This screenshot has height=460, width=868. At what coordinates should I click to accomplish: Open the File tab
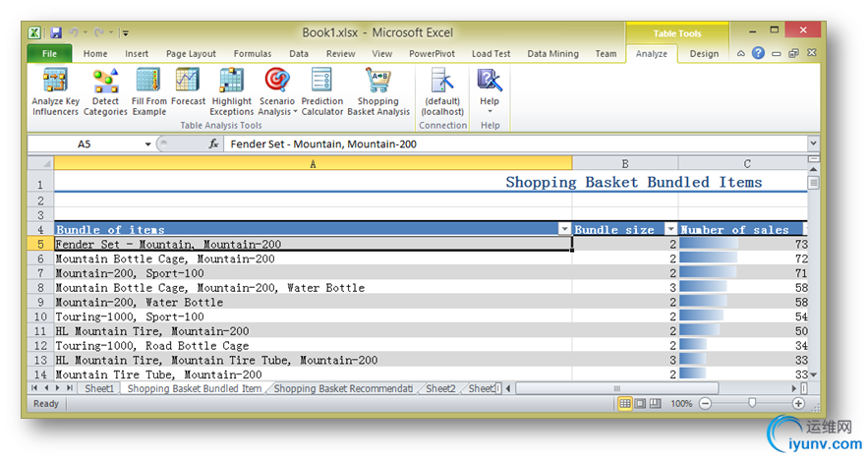coord(49,54)
